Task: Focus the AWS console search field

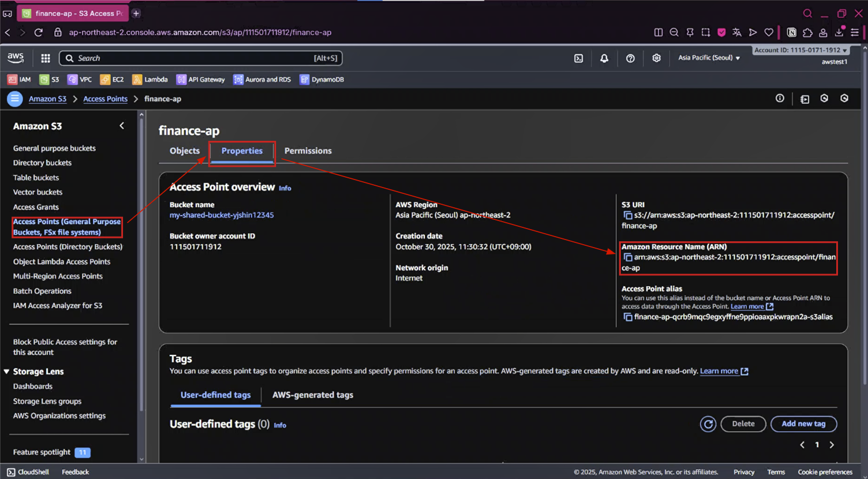Action: 200,58
